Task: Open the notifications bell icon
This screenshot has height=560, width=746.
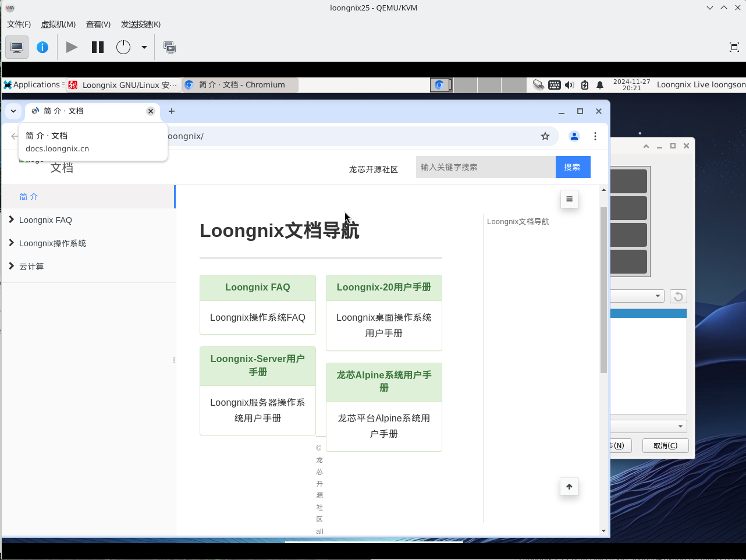Action: [600, 85]
